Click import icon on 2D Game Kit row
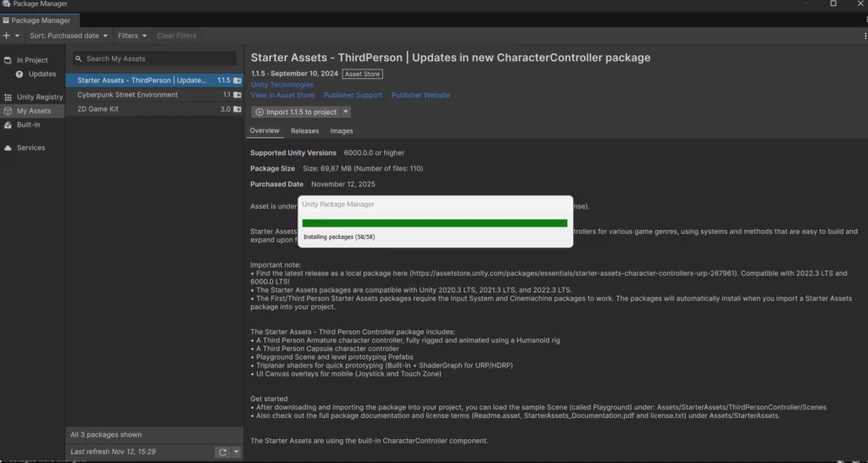 (x=237, y=109)
